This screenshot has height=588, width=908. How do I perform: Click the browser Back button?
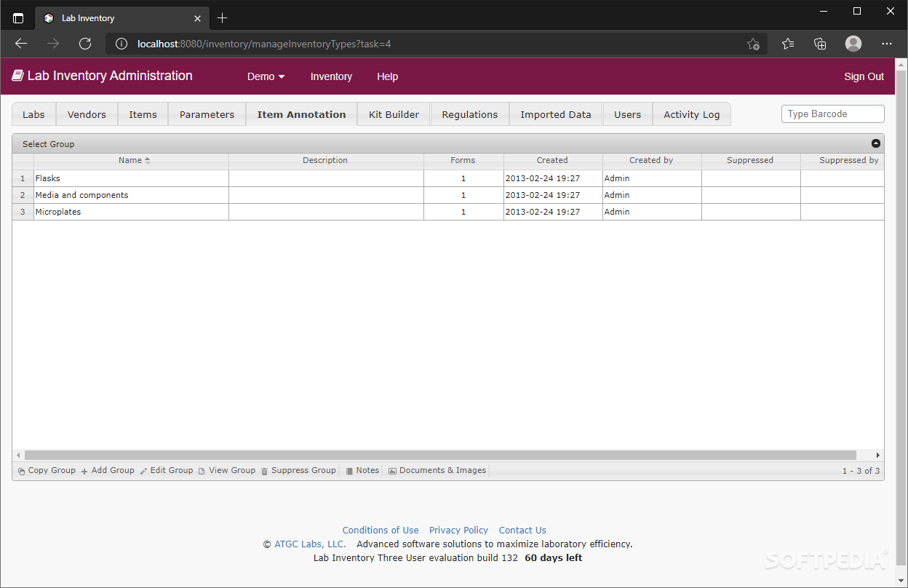(21, 44)
